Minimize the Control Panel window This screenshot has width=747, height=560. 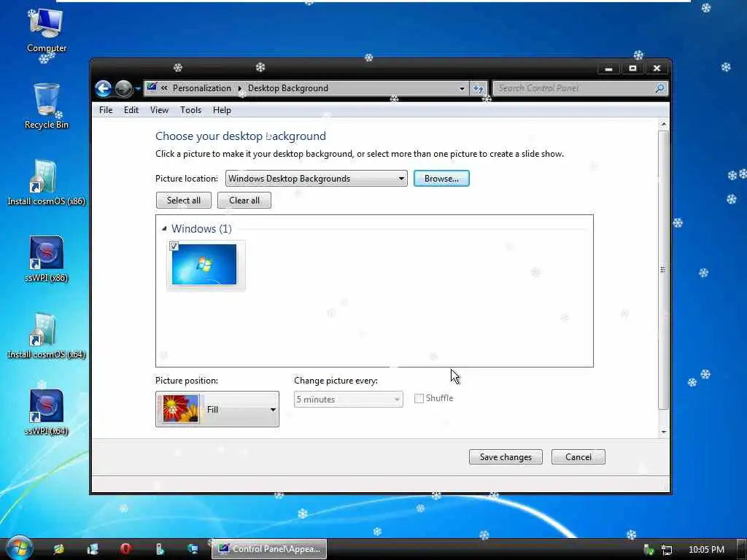pos(608,69)
